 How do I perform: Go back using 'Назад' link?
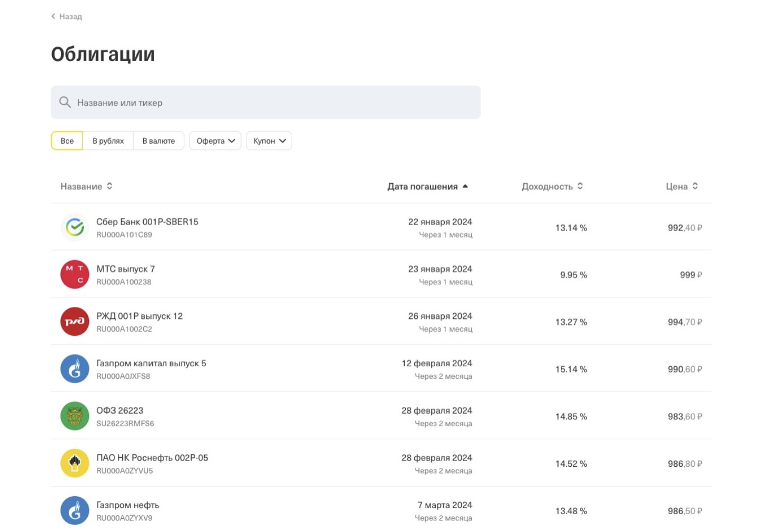(67, 16)
